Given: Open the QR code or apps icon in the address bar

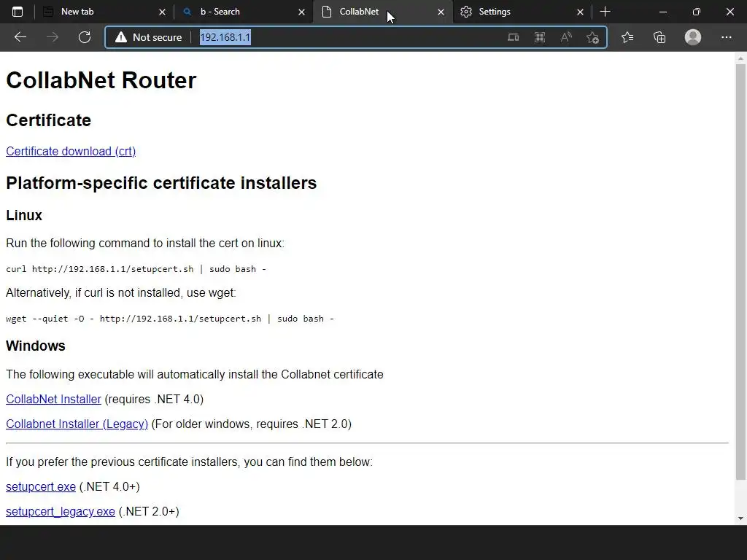Looking at the screenshot, I should pos(540,37).
